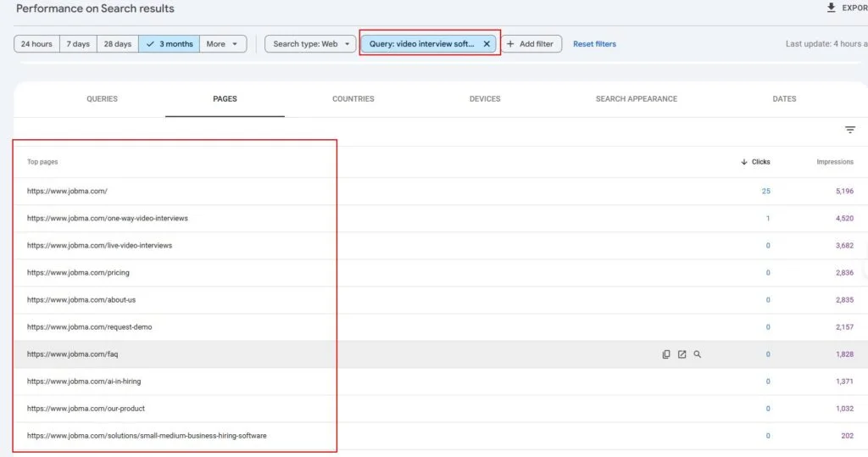Switch to the Devices tab

coord(485,98)
